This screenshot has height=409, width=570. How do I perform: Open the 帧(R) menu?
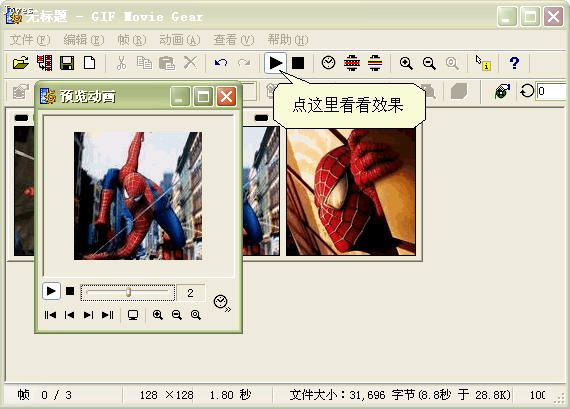[132, 40]
